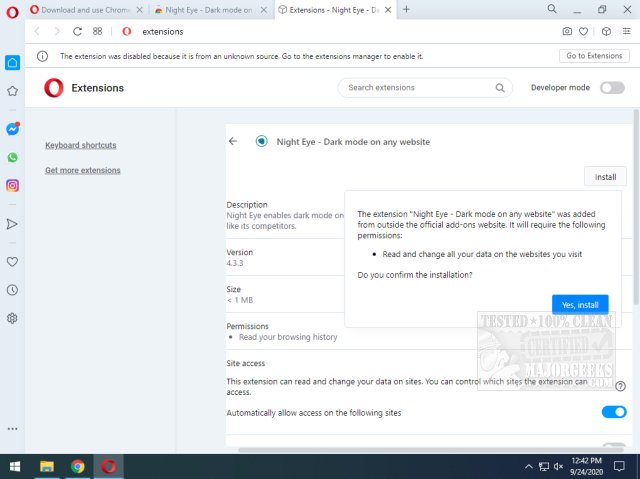Open Windows Start menu
Viewport: 640px width, 479px height.
15,466
